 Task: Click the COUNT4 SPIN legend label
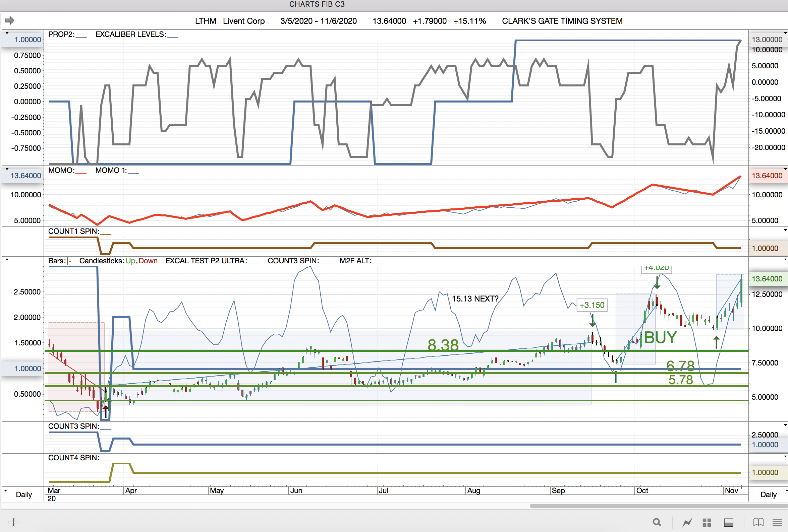(x=73, y=458)
